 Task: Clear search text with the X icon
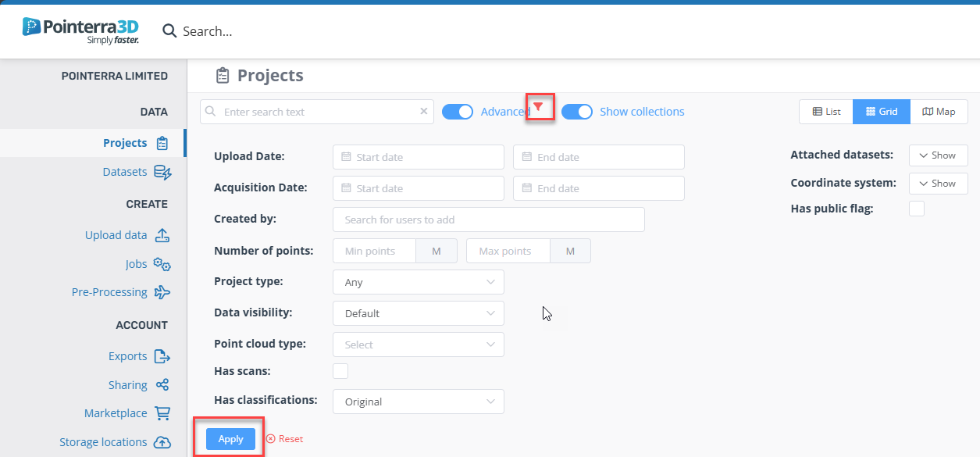(x=424, y=112)
